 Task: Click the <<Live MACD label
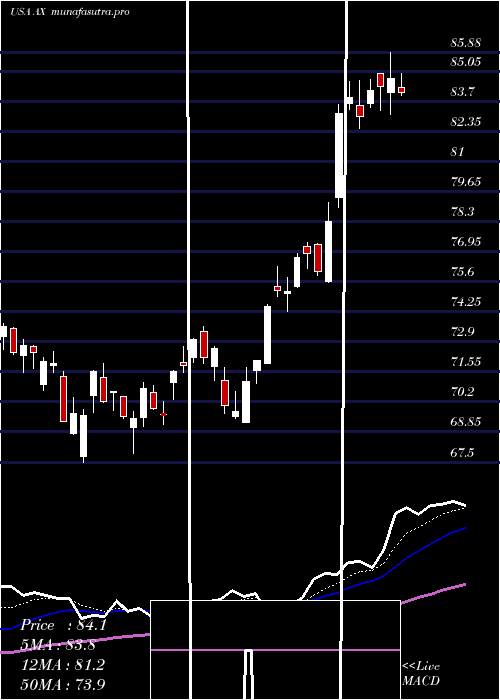point(421,673)
